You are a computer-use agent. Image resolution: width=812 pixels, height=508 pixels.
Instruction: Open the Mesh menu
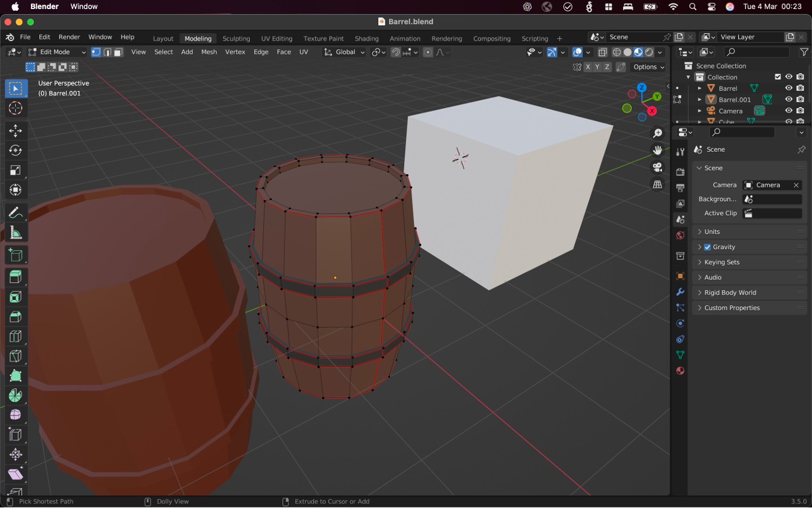coord(209,52)
